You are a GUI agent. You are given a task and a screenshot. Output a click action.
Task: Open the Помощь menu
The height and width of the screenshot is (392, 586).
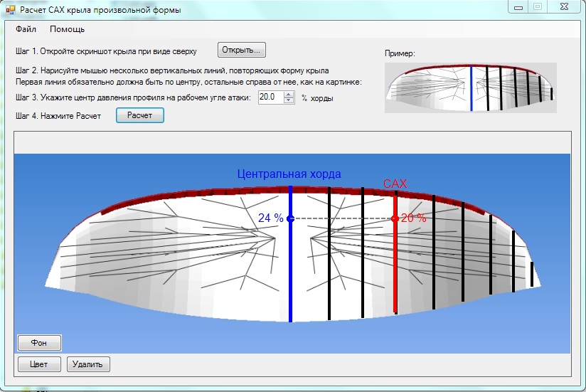coord(67,29)
